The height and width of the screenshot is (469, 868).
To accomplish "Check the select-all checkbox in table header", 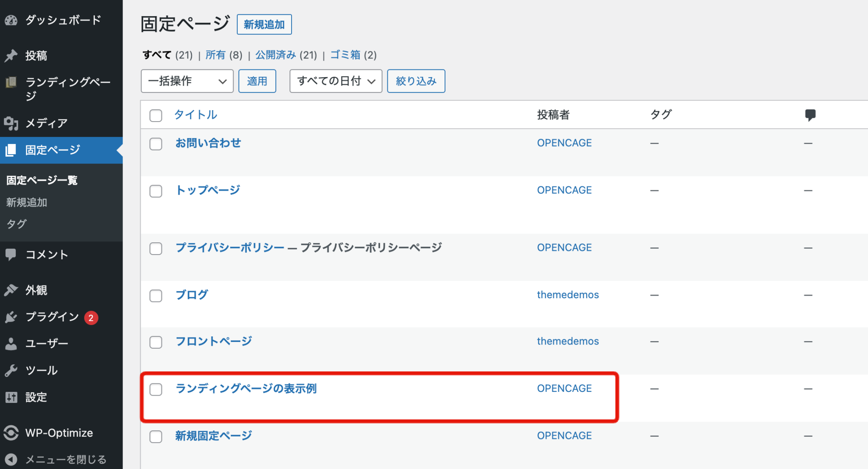I will coord(156,115).
